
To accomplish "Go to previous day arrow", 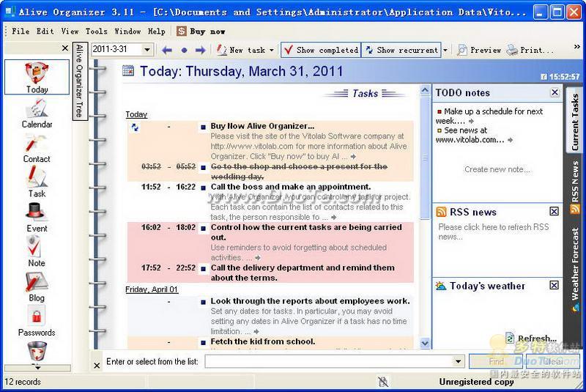I will tap(167, 50).
